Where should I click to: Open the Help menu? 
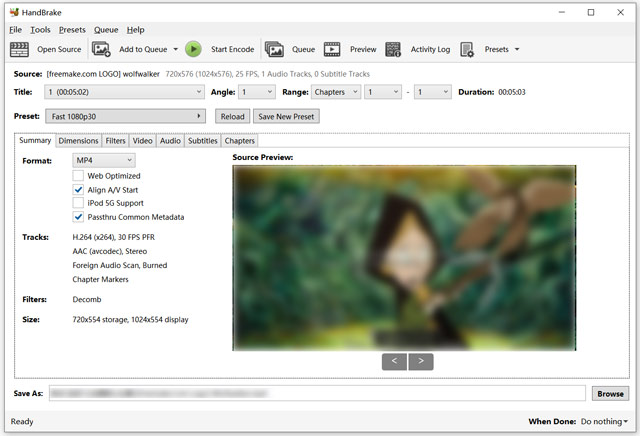point(136,30)
